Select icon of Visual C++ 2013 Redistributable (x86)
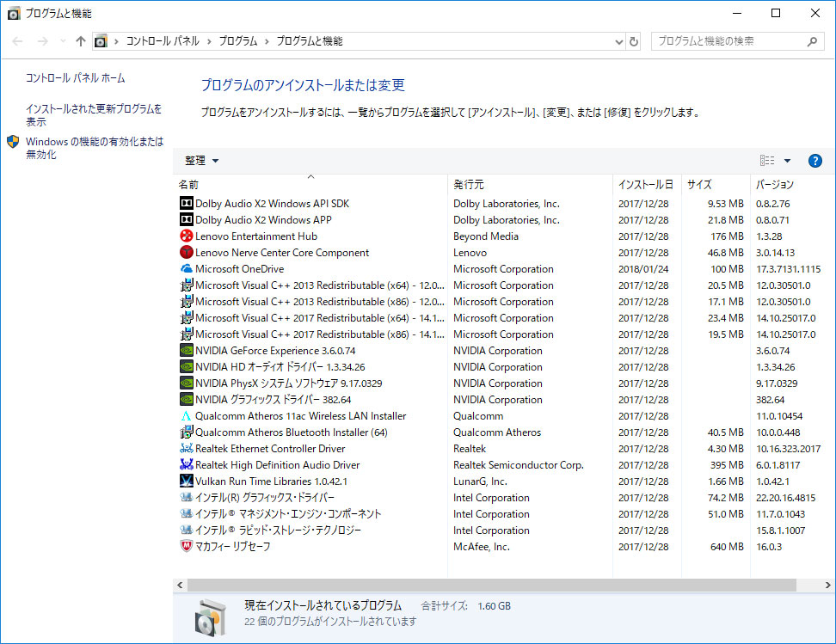This screenshot has height=644, width=836. (x=186, y=301)
